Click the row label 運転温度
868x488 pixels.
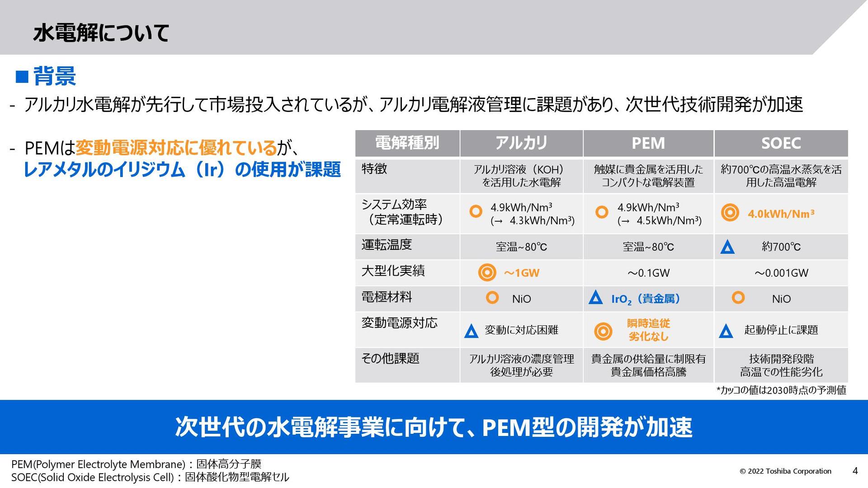(387, 245)
